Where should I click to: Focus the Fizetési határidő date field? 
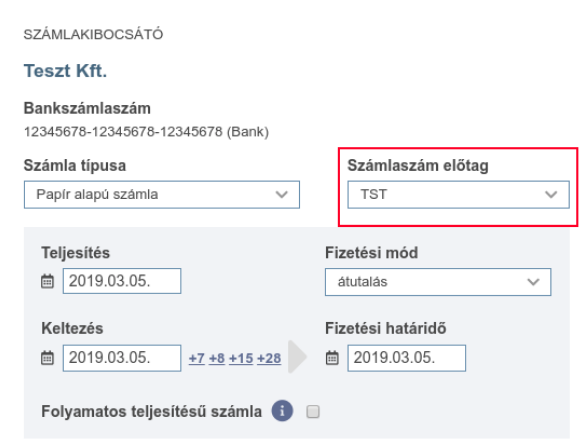point(407,358)
